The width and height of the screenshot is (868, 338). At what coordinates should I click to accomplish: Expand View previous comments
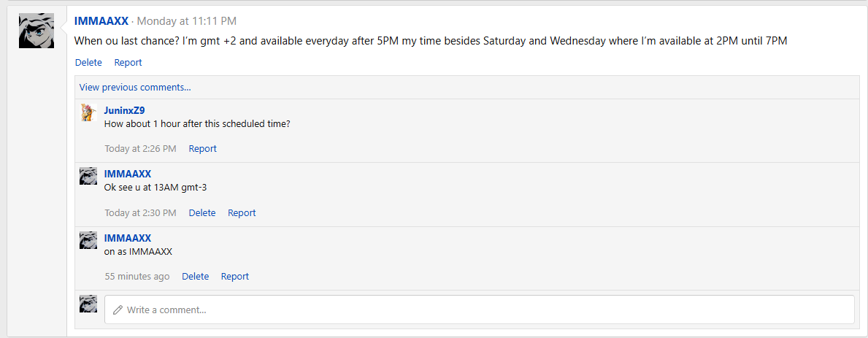[135, 87]
